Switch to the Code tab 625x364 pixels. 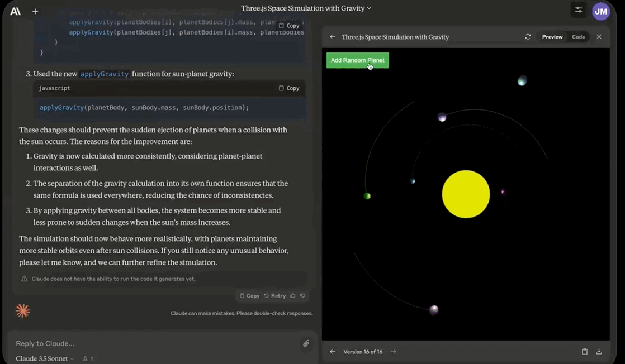(579, 37)
